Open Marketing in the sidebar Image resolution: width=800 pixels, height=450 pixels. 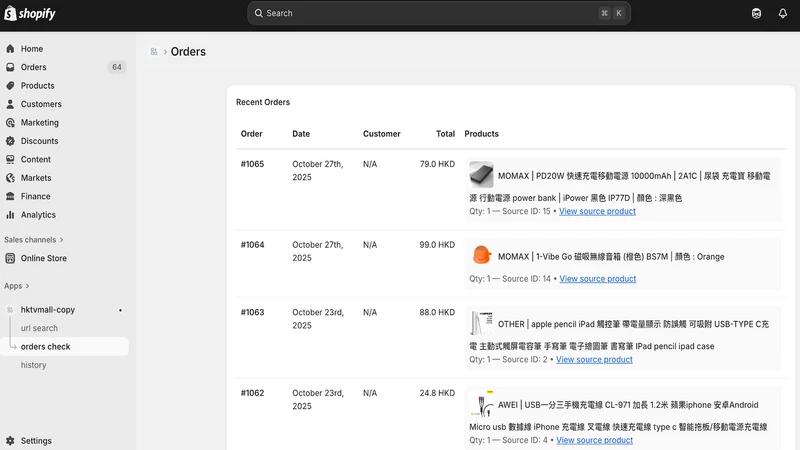click(x=40, y=122)
